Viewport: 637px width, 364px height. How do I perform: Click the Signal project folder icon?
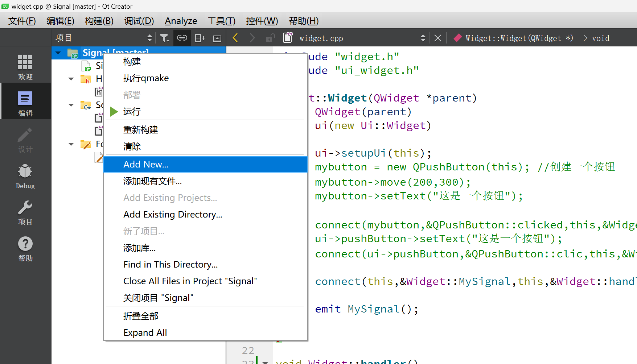(x=73, y=54)
